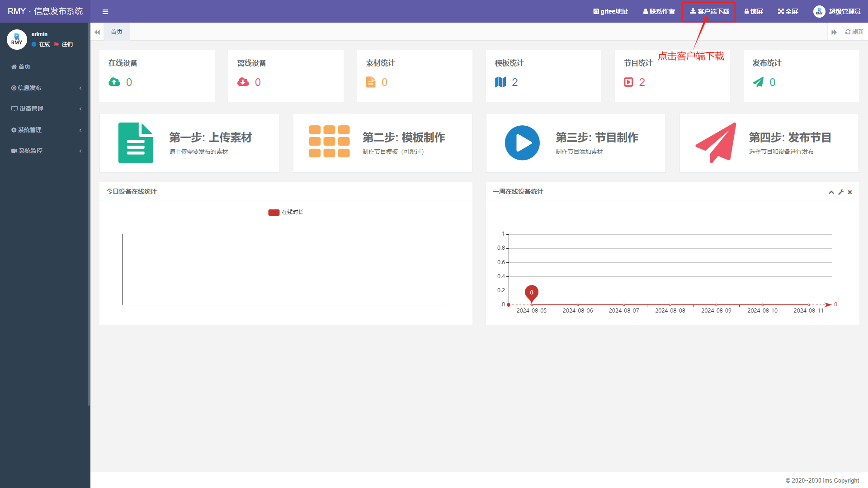Click the data point marker on 2024-08-05

tap(531, 293)
